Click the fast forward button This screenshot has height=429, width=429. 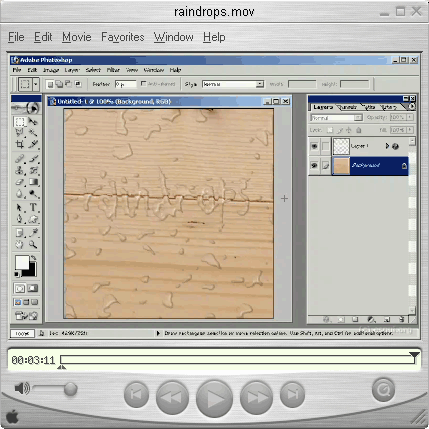(x=256, y=397)
